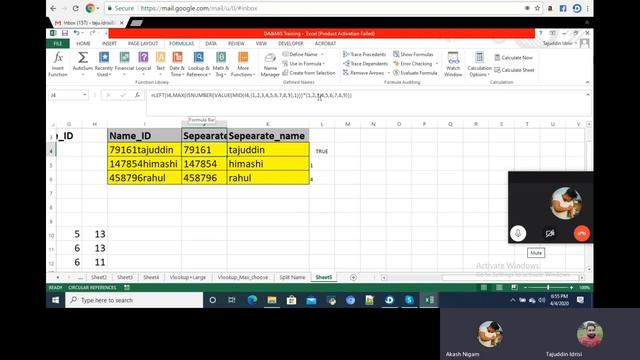This screenshot has width=640, height=360.
Task: Click Evaluate Formula
Action: [x=415, y=73]
